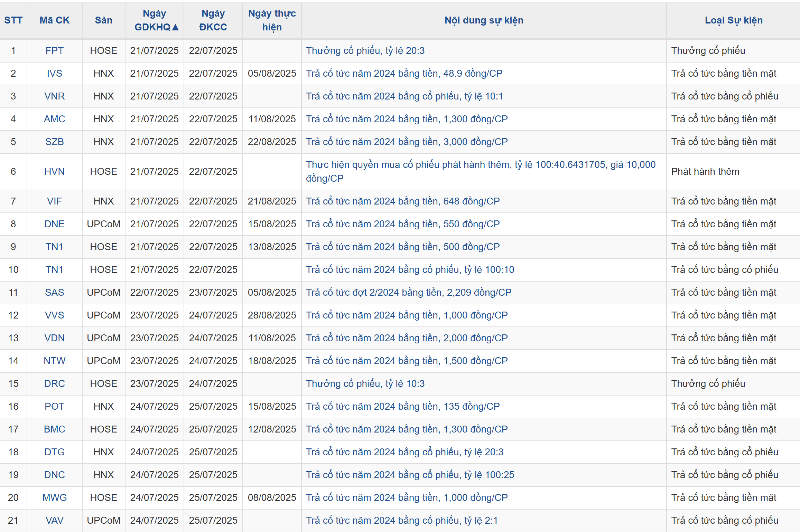The height and width of the screenshot is (532, 800).
Task: Open POT dividend event 135 đồng/CP
Action: 403,406
